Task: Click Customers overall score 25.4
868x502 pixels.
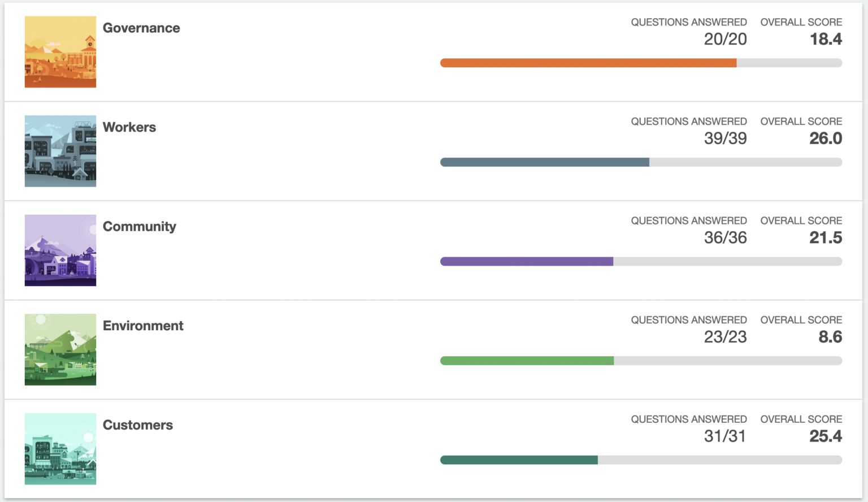Action: (x=826, y=436)
